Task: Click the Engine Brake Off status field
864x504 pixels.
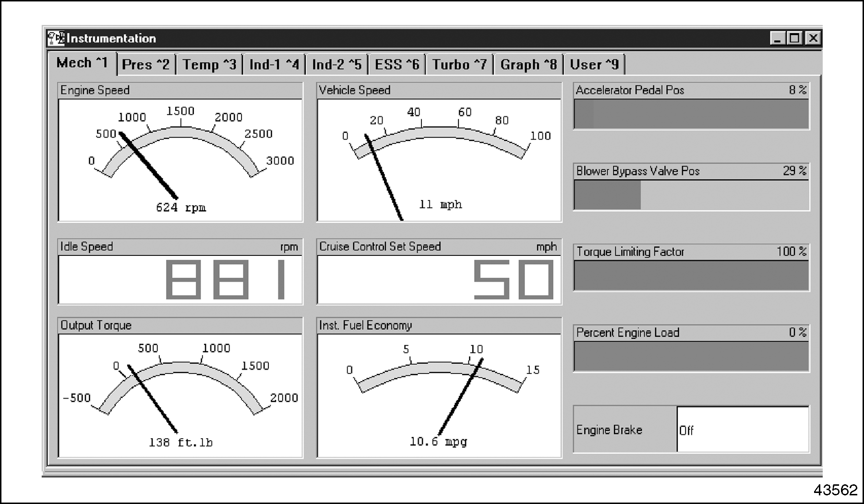Action: [x=742, y=430]
